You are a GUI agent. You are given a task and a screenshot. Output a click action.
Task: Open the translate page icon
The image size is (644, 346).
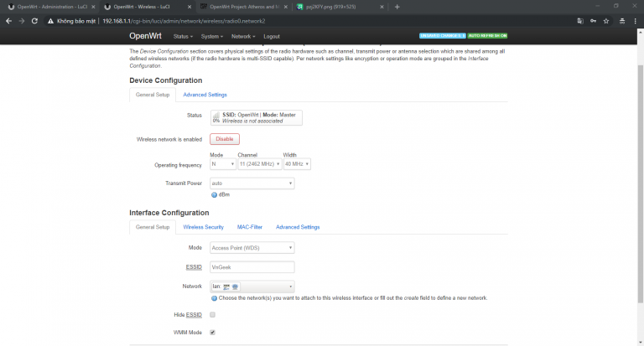tap(580, 21)
